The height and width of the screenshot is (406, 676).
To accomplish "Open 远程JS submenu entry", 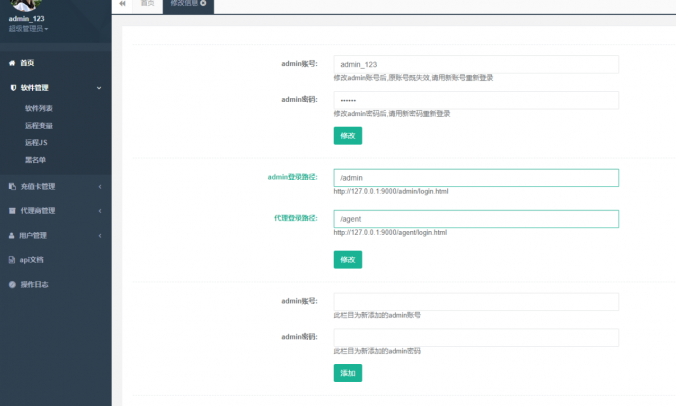I will click(x=36, y=143).
